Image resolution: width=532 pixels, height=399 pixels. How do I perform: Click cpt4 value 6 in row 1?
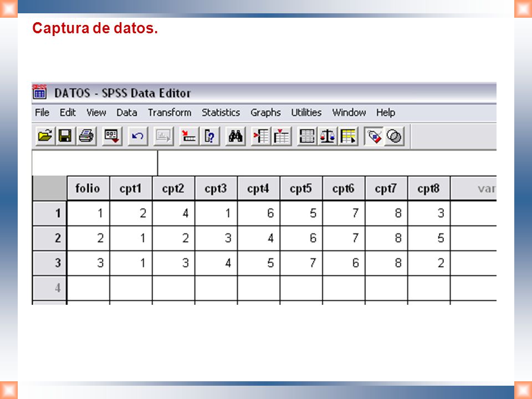259,213
